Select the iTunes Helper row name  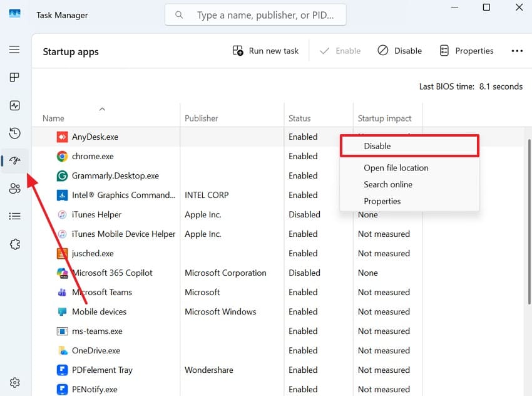pos(96,214)
